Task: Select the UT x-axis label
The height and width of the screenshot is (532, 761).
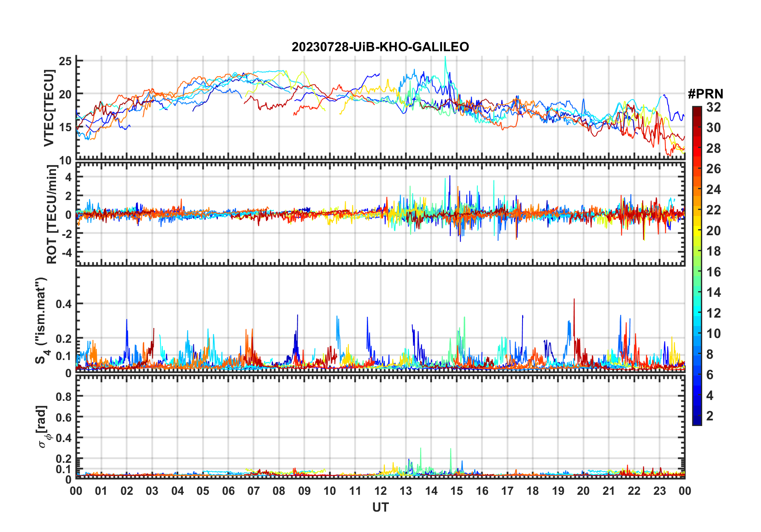Action: pyautogui.click(x=380, y=508)
